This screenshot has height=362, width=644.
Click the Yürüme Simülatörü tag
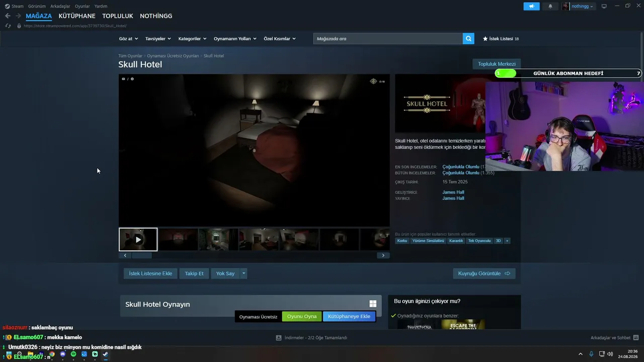coord(428,241)
